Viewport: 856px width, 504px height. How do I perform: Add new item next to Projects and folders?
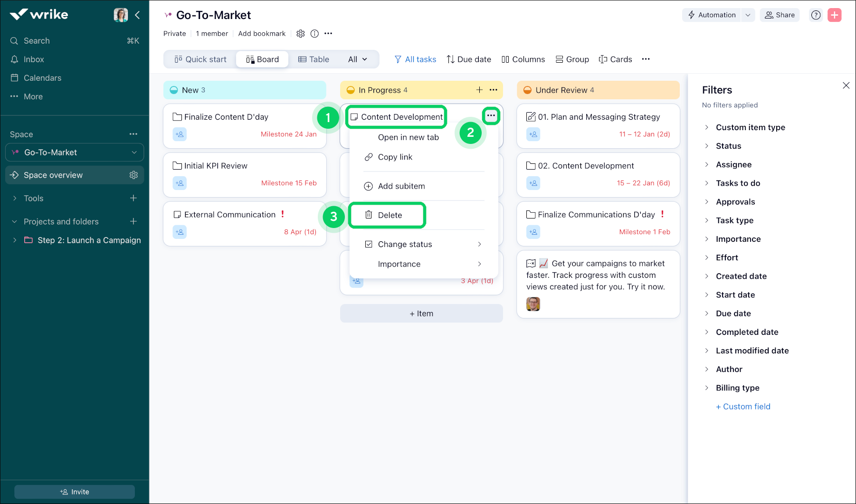(133, 221)
